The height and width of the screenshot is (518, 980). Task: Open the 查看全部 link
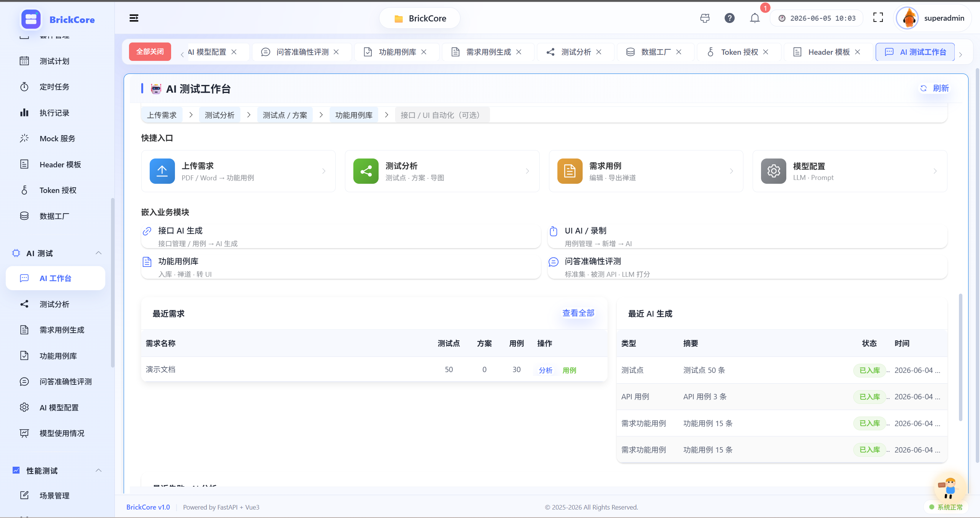pyautogui.click(x=578, y=313)
